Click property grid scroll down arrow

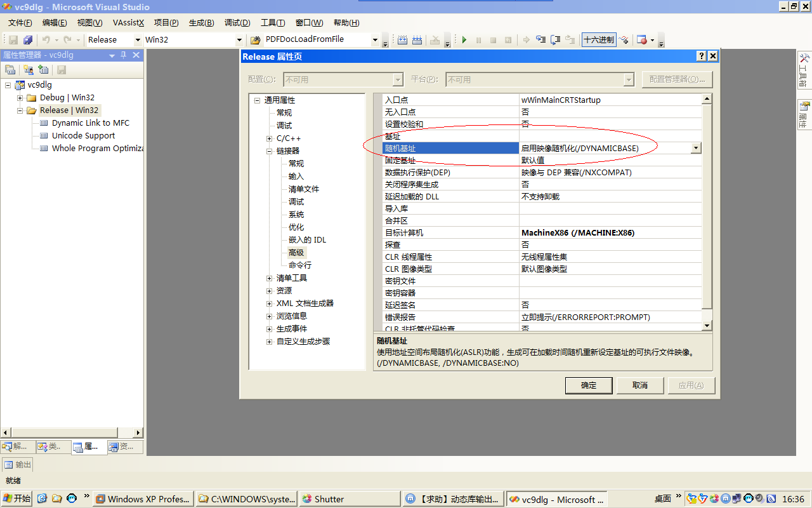point(707,326)
